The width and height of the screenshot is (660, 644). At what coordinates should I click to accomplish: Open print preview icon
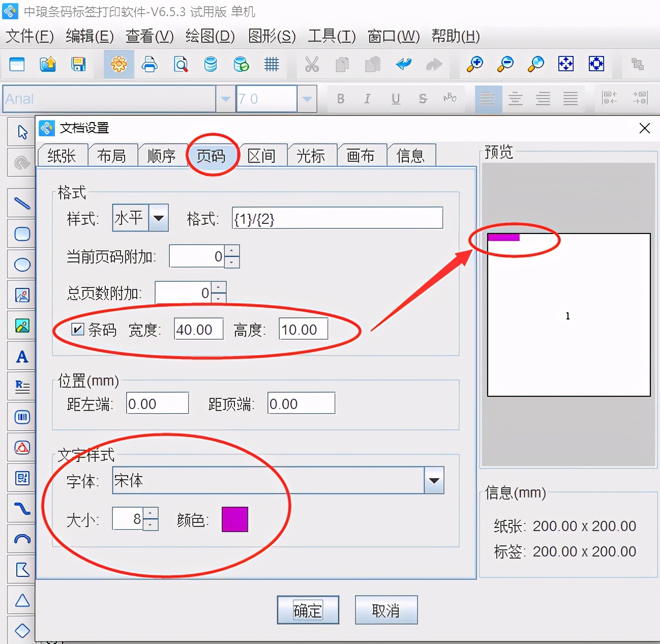[181, 64]
